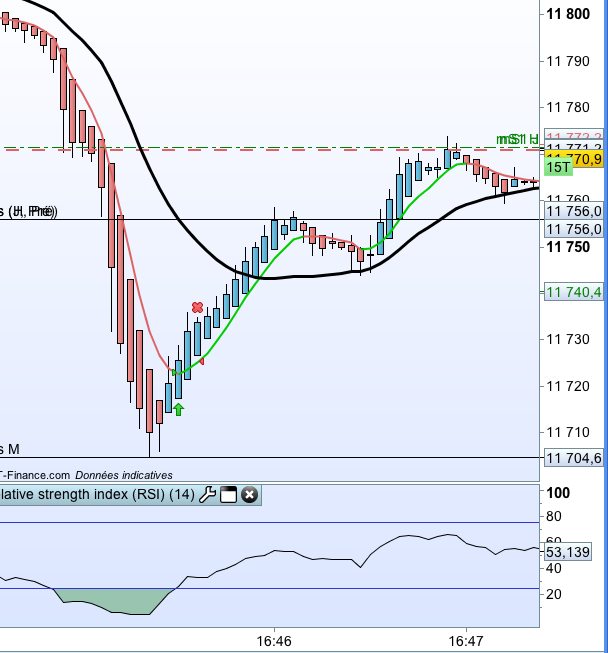Click the 11 720 price axis label

568,386
